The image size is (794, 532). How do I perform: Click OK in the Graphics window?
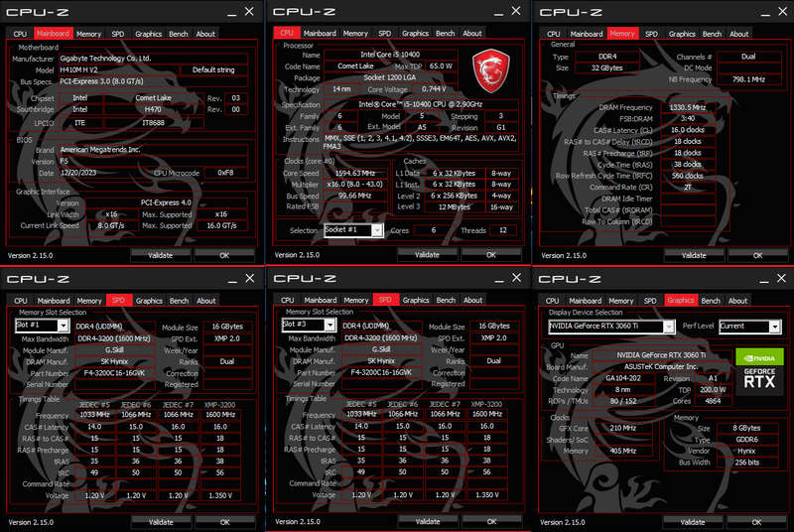pos(756,522)
